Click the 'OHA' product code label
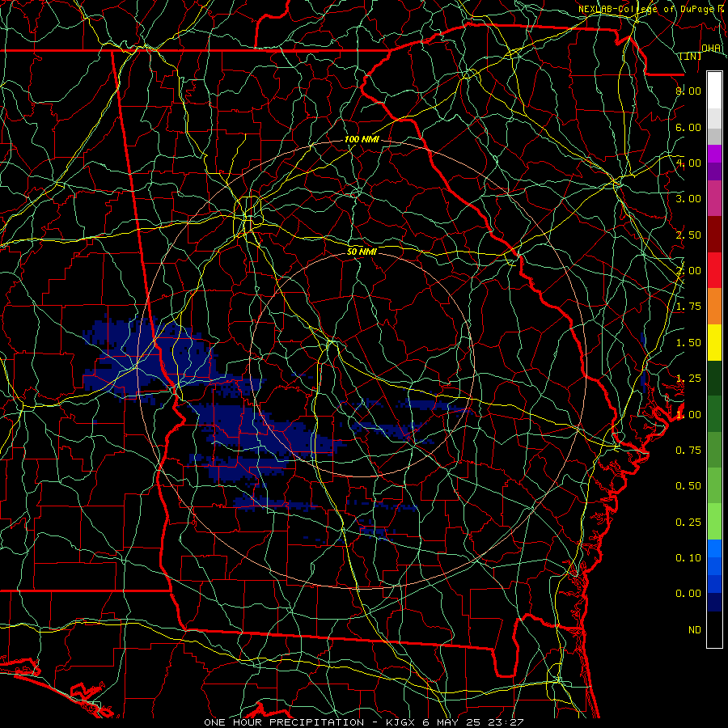 click(711, 49)
